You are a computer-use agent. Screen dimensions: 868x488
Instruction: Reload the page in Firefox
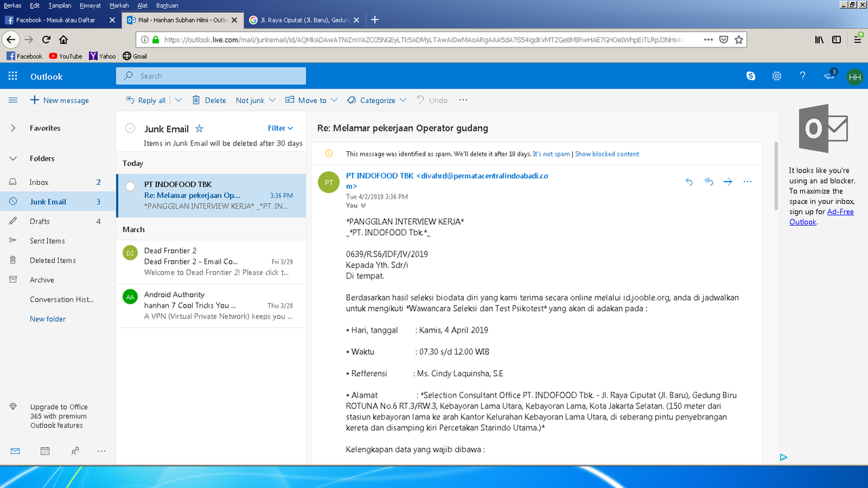click(x=46, y=39)
